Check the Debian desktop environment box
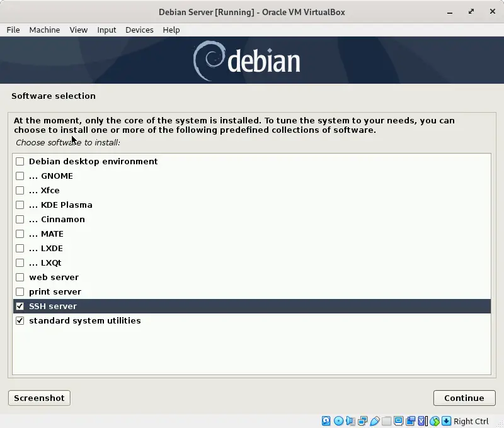Screen dimensions: 504x428 click(x=20, y=161)
